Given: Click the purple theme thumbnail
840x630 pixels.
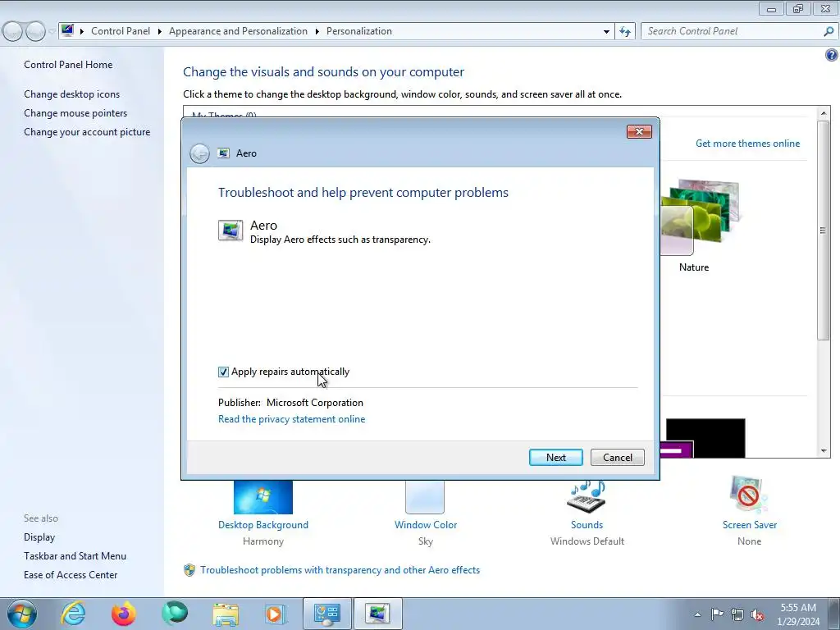Looking at the screenshot, I should [x=677, y=450].
